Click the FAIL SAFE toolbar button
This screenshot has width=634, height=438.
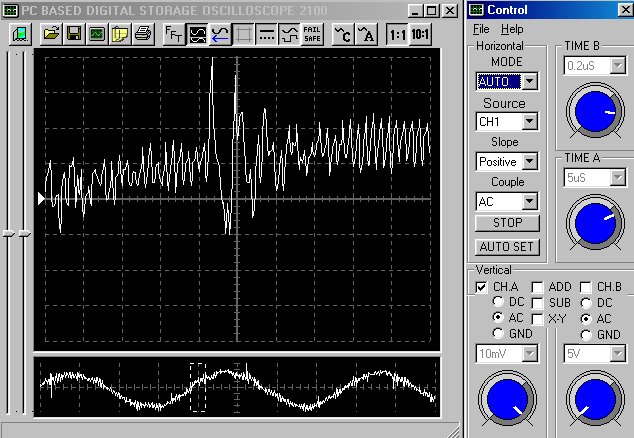(x=312, y=33)
